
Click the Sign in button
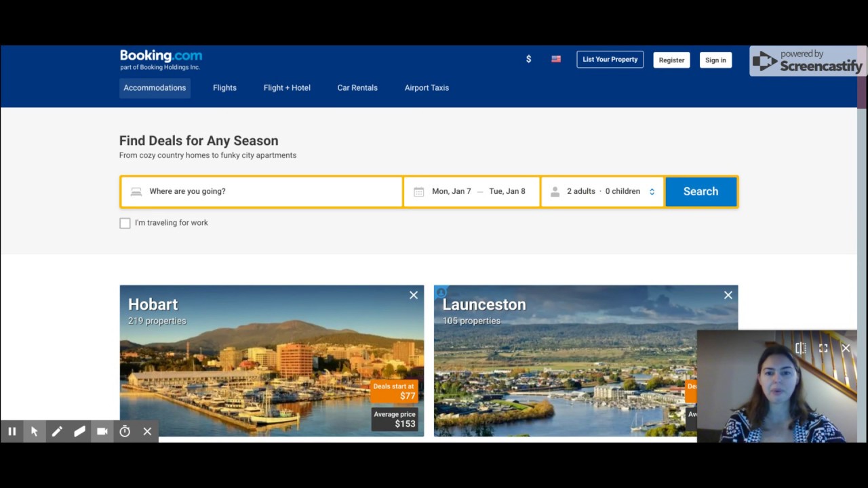pyautogui.click(x=715, y=60)
